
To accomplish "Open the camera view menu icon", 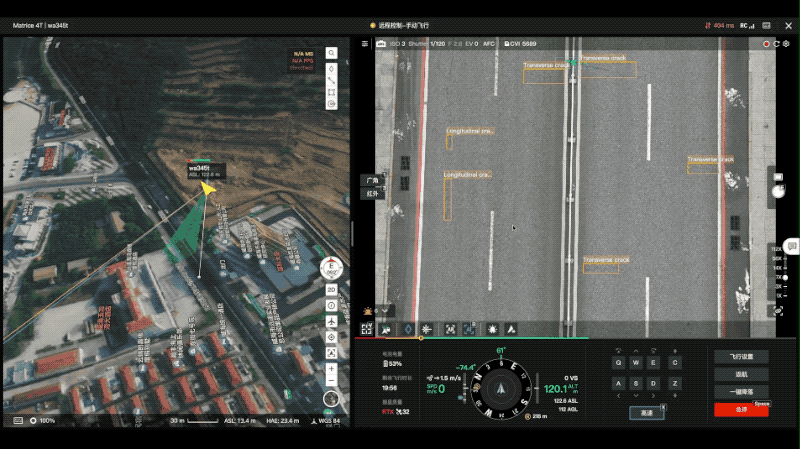I will pos(365,44).
